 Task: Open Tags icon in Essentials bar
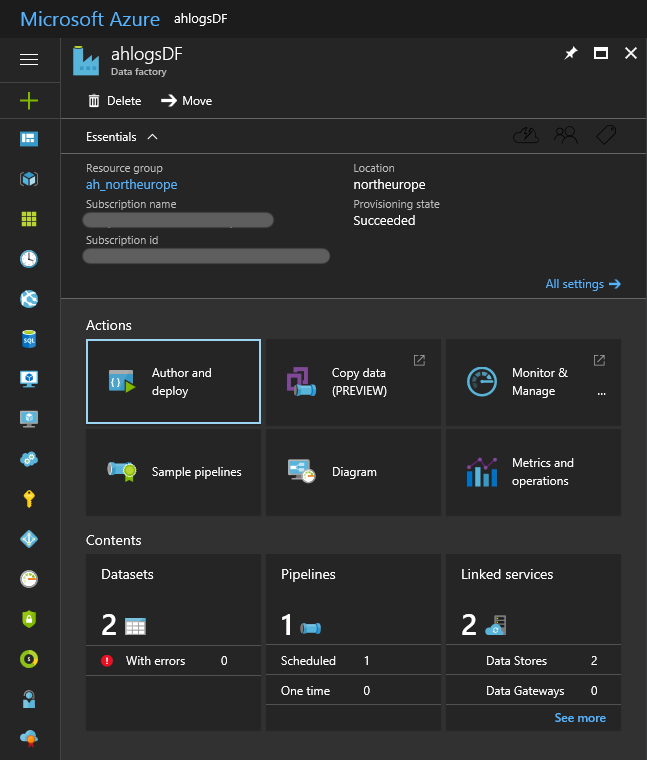pos(606,135)
